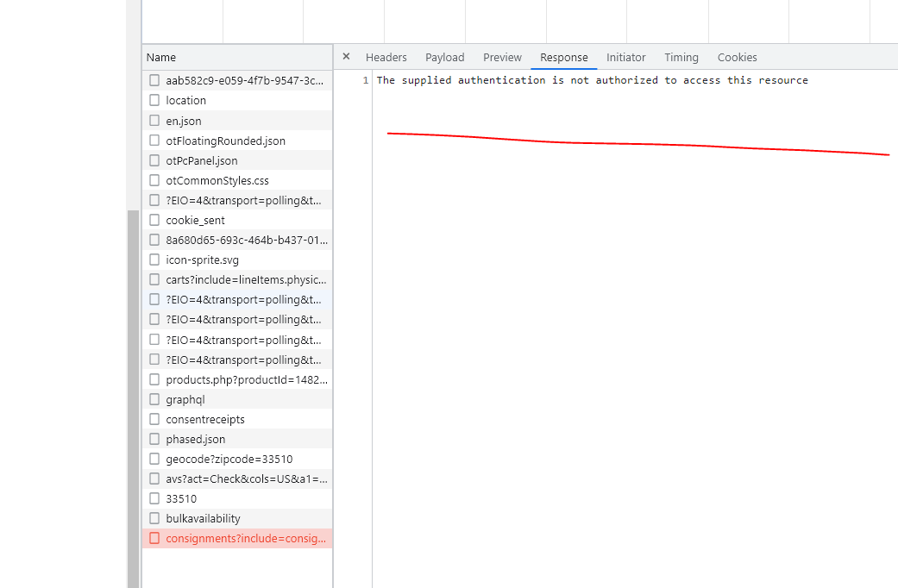This screenshot has height=588, width=898.
Task: Open products.php?productId request
Action: tap(237, 379)
